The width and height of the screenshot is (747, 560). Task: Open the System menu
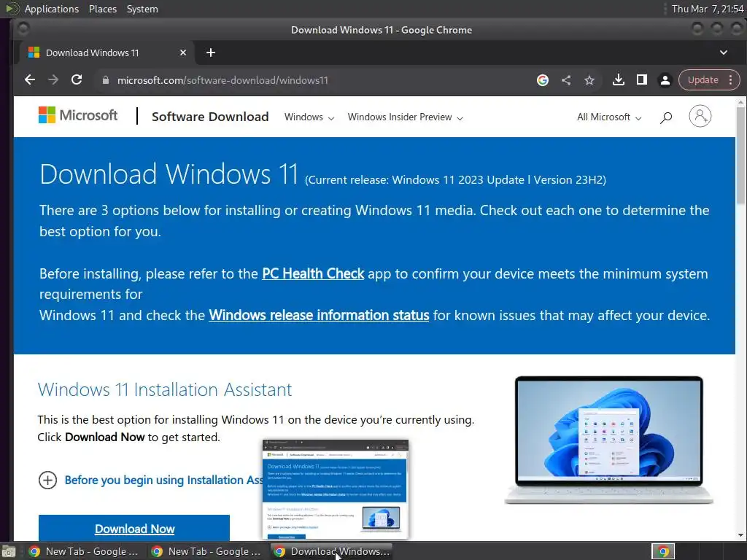point(142,9)
